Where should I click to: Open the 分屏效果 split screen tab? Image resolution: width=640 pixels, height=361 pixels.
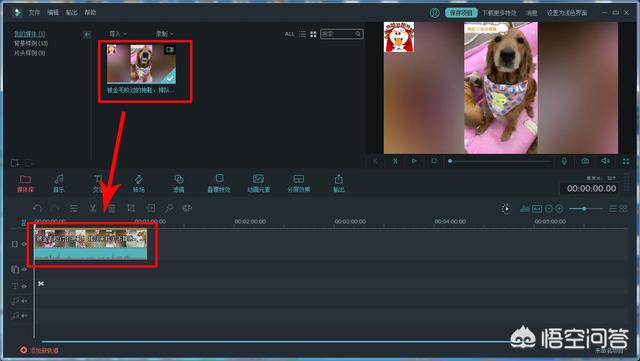coord(299,183)
